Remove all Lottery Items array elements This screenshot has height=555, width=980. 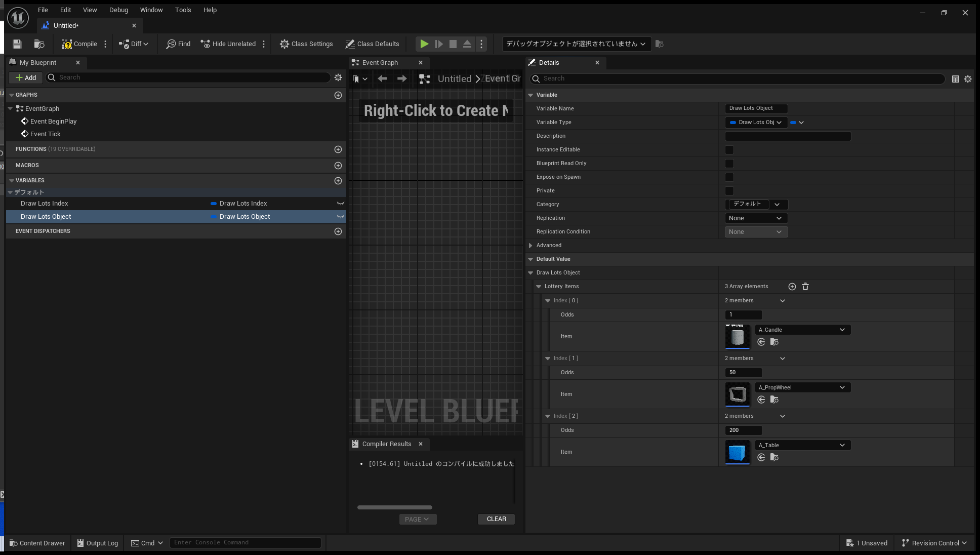[805, 287]
